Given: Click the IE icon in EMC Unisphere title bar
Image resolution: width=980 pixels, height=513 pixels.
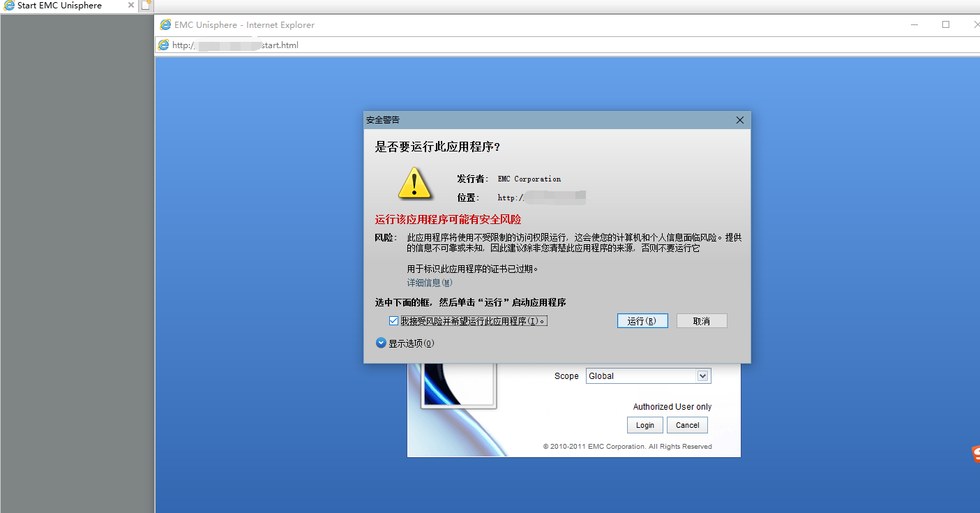Looking at the screenshot, I should pos(165,25).
